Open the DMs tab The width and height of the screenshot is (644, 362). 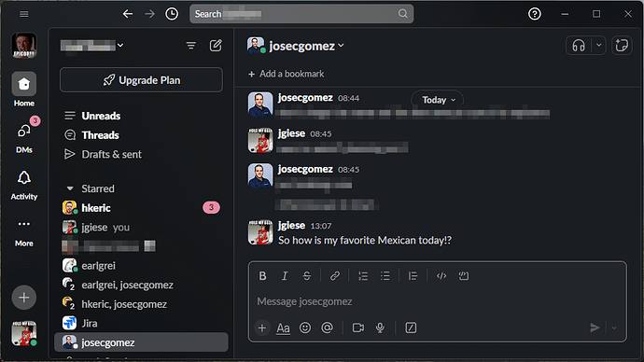pos(24,137)
